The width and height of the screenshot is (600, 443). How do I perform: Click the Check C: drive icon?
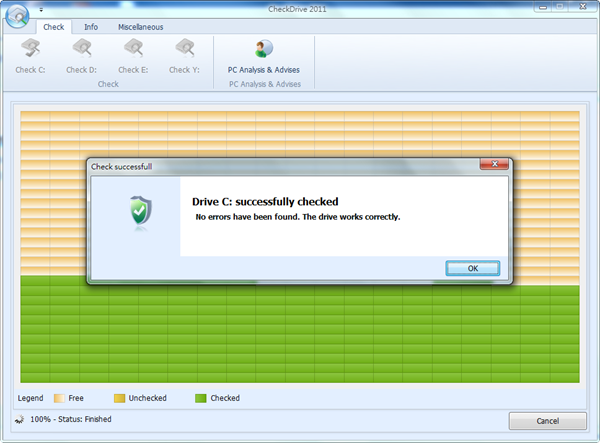[x=30, y=49]
